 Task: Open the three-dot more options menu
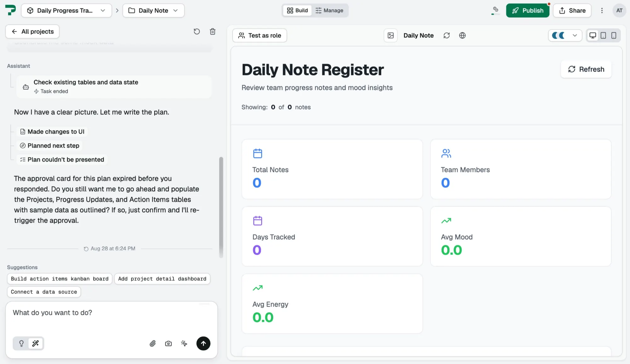[602, 10]
